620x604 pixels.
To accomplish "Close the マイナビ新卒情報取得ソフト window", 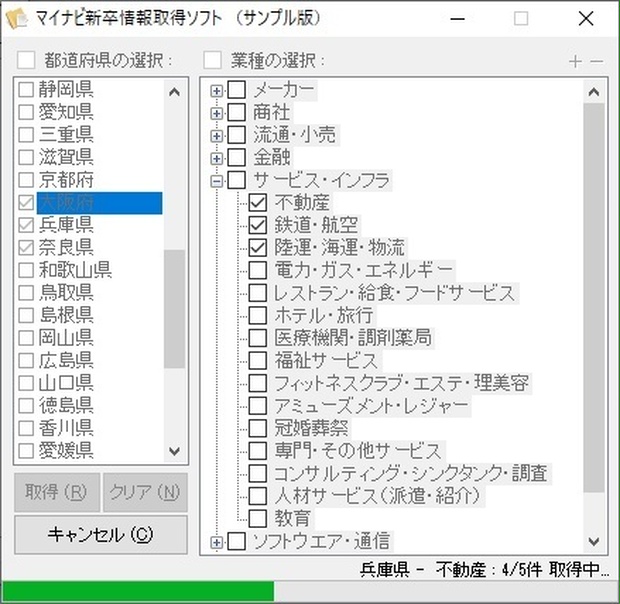I will tap(586, 19).
